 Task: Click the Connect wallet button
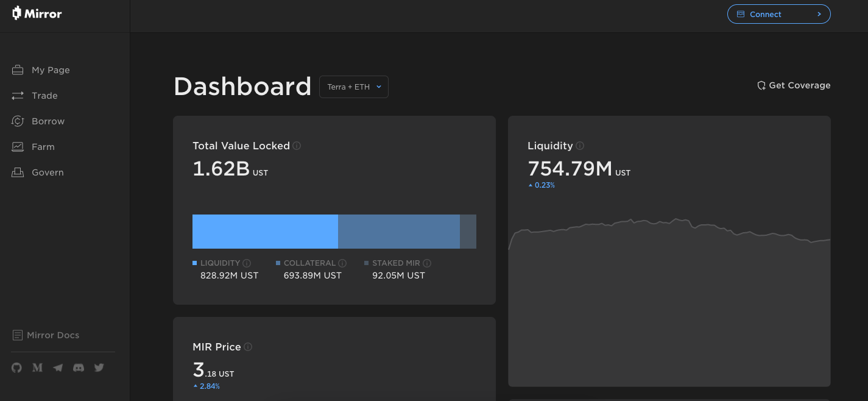point(779,14)
